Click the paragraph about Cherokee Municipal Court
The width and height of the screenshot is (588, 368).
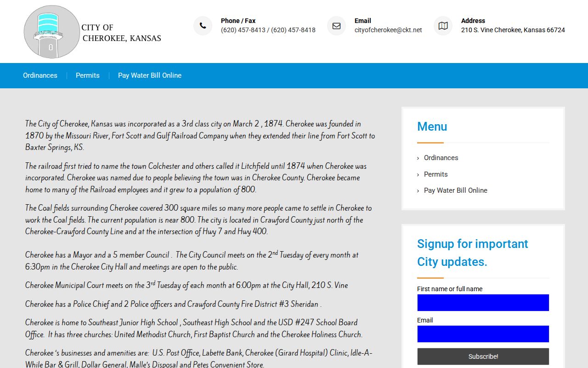click(x=187, y=285)
